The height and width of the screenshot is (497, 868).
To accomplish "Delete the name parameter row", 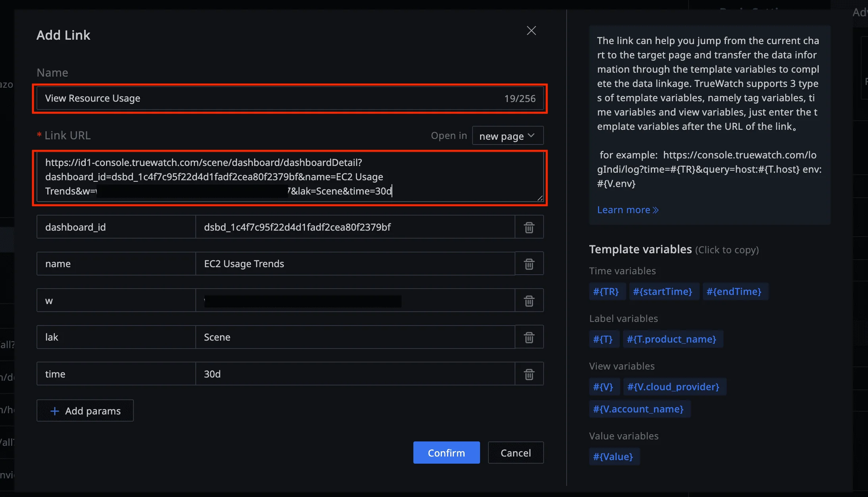I will tap(529, 264).
